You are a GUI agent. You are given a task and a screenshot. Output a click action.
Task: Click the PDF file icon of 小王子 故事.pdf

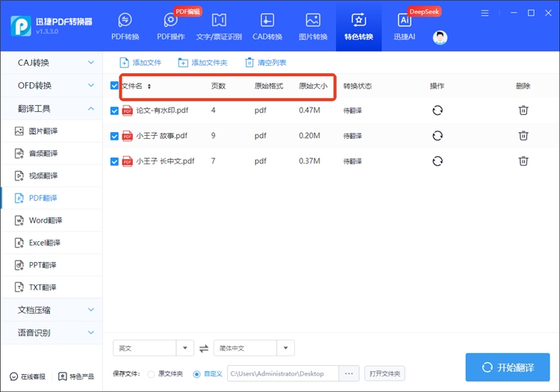click(127, 136)
